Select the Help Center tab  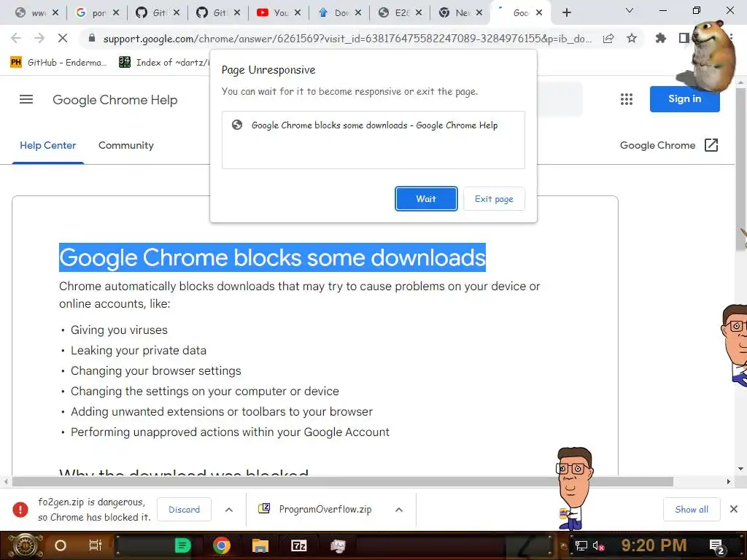tap(47, 146)
